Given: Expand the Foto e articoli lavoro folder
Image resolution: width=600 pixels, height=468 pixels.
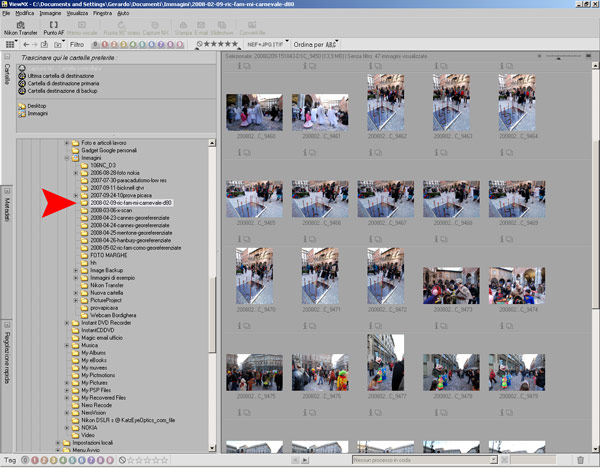Looking at the screenshot, I should click(67, 143).
